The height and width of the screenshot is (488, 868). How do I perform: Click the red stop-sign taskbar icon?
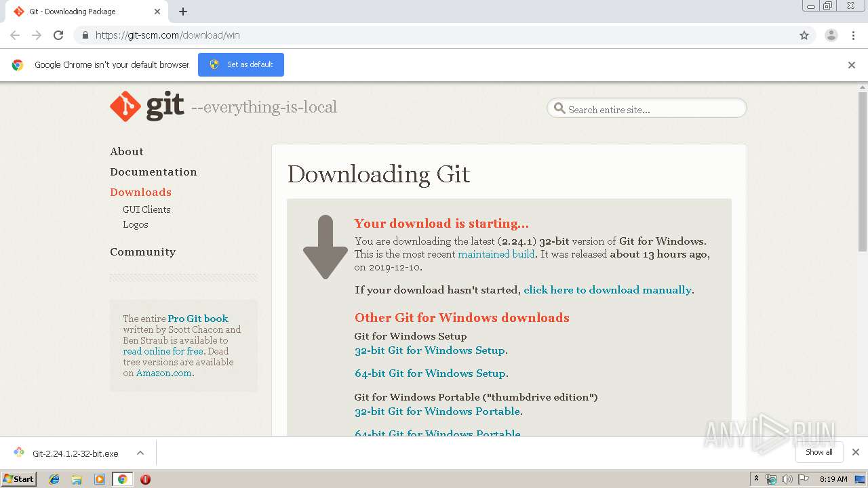145,479
